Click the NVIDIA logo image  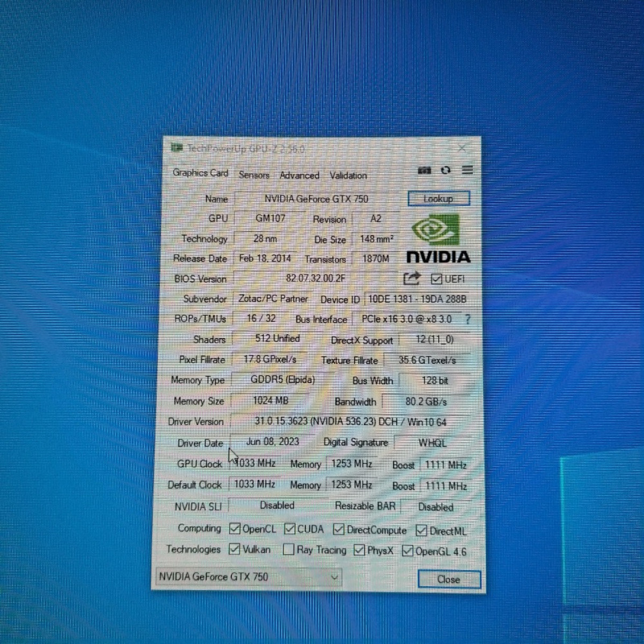click(x=438, y=238)
